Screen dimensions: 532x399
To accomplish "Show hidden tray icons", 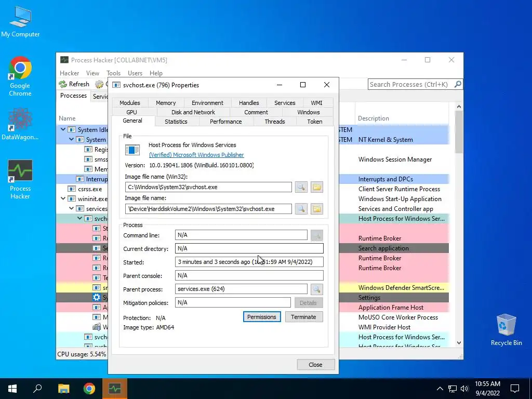I will (x=440, y=389).
